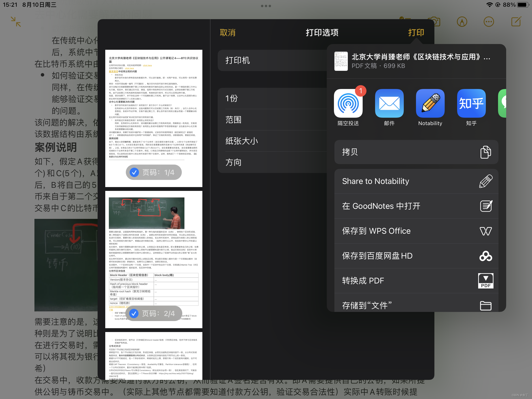Collapse view with the shrink arrows icon
Viewport: 532px width, 399px height.
point(15,22)
